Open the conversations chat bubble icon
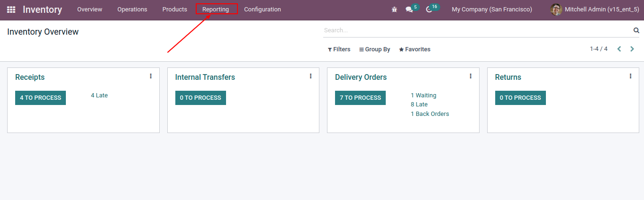 click(x=409, y=10)
